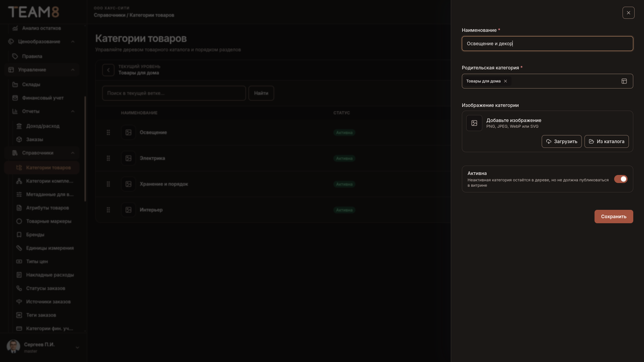Click the 'Найти' search button
This screenshot has width=644, height=362.
coord(261,93)
